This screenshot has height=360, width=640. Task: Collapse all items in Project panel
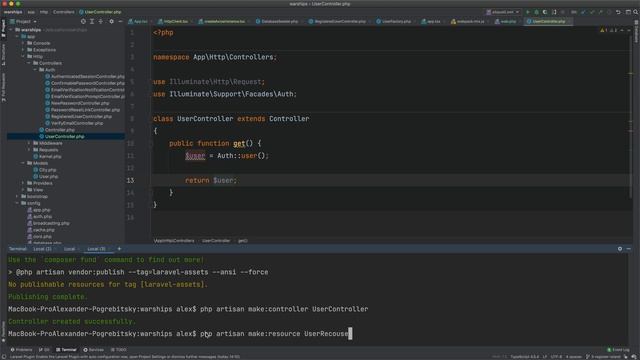(101, 21)
